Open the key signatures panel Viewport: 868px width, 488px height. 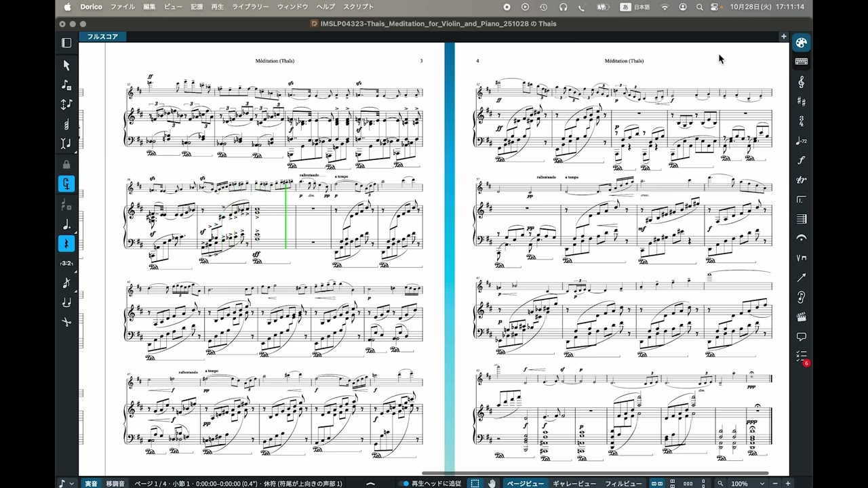click(801, 102)
